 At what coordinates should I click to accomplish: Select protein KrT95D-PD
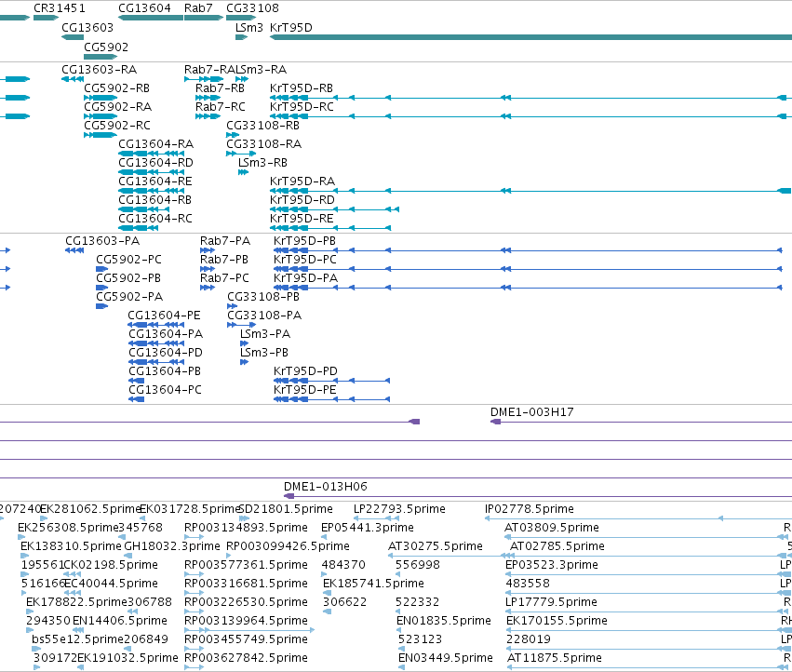point(305,372)
